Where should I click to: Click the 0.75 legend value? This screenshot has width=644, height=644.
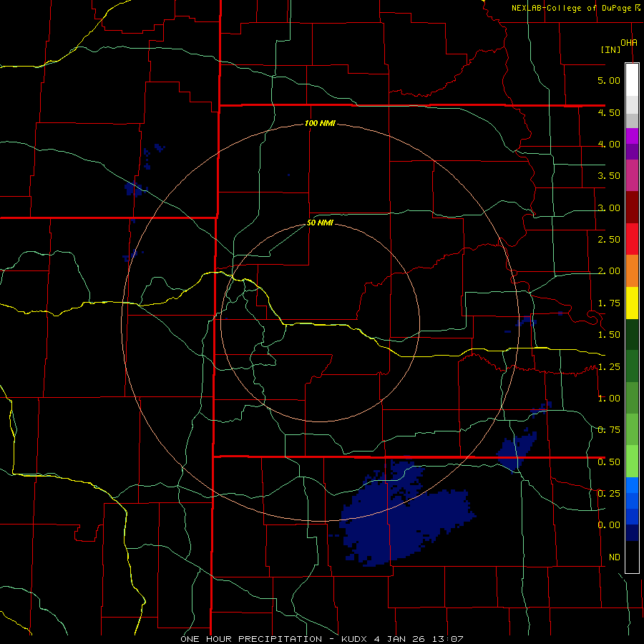(x=609, y=430)
